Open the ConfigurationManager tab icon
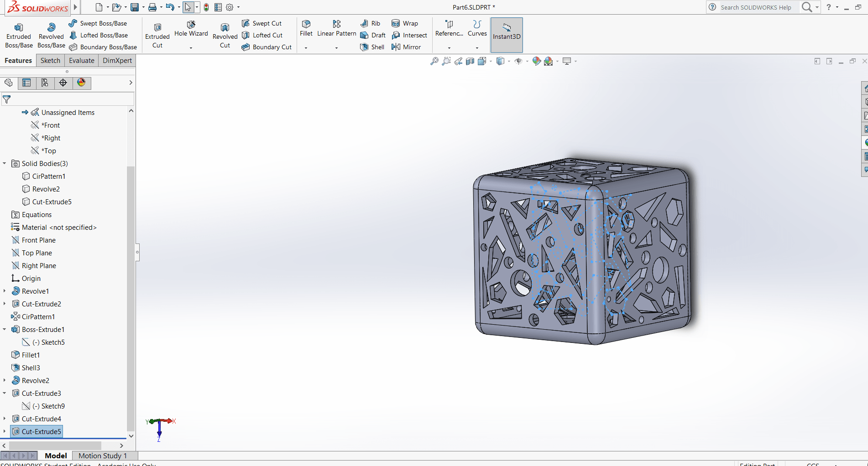Image resolution: width=868 pixels, height=466 pixels. (45, 83)
